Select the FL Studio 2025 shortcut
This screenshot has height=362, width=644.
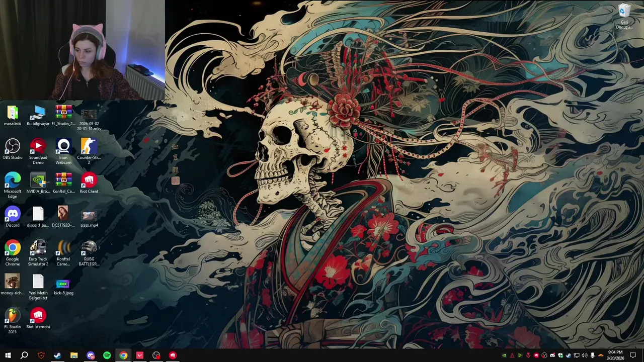(x=13, y=321)
